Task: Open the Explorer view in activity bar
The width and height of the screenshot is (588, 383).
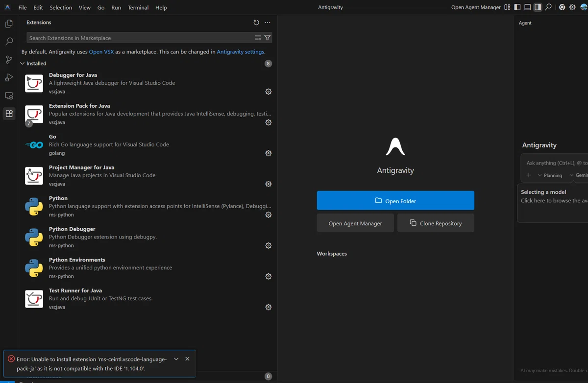Action: coord(9,24)
